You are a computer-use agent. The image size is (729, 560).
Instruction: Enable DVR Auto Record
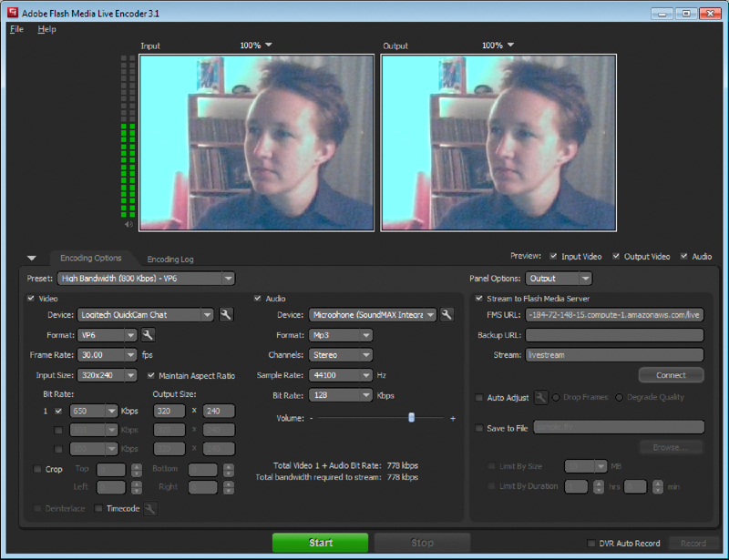pyautogui.click(x=590, y=543)
